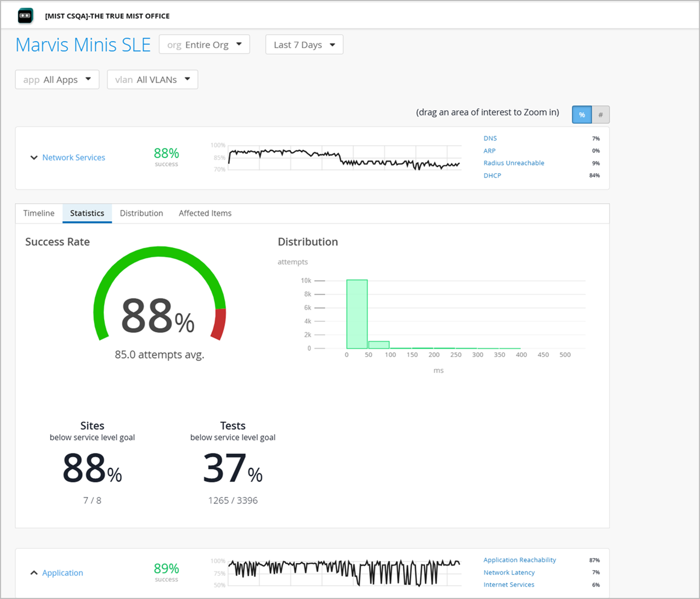Click the Network Services 88% success value
Screen dimensions: 700x599
[x=166, y=153]
